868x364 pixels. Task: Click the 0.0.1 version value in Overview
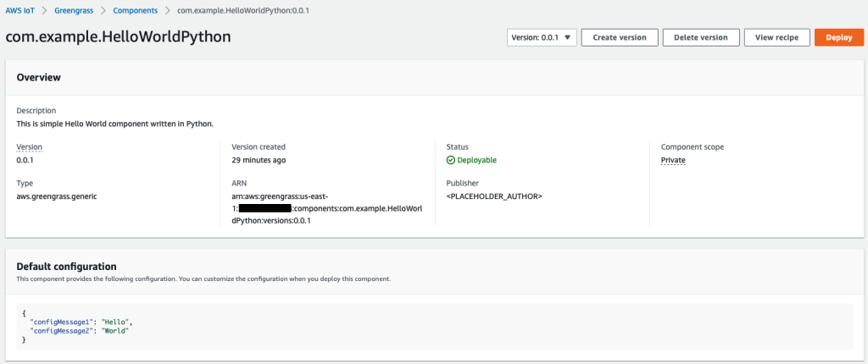click(x=25, y=161)
